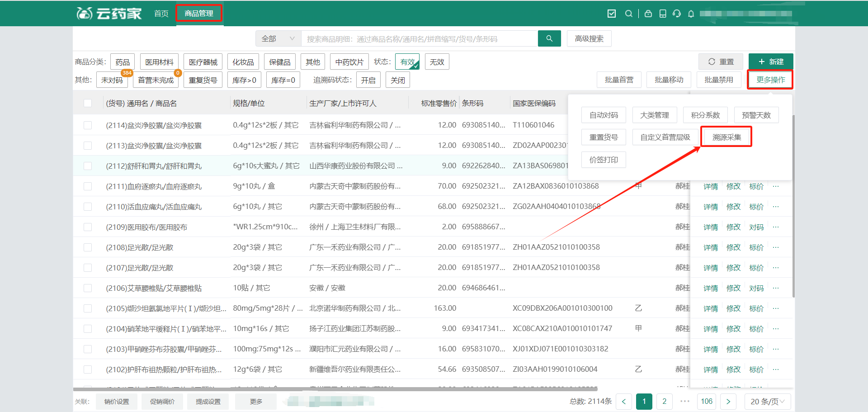Filter by 中药饮片 category

point(349,62)
